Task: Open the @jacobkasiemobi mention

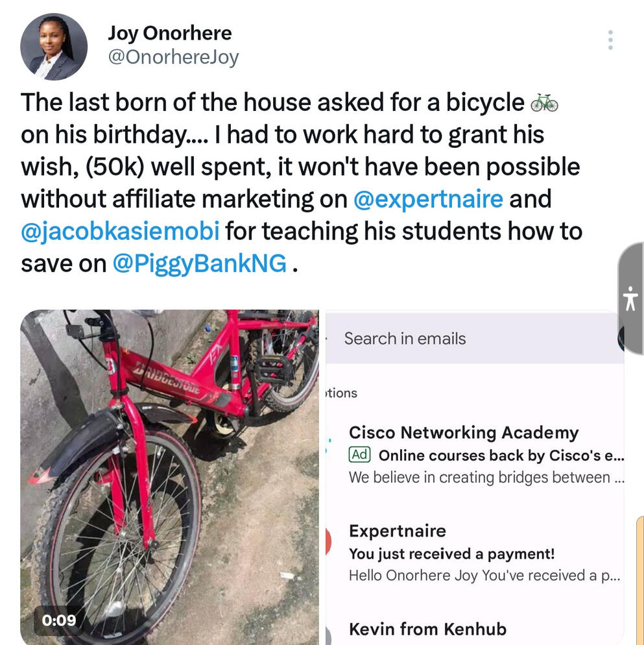Action: coord(120,231)
